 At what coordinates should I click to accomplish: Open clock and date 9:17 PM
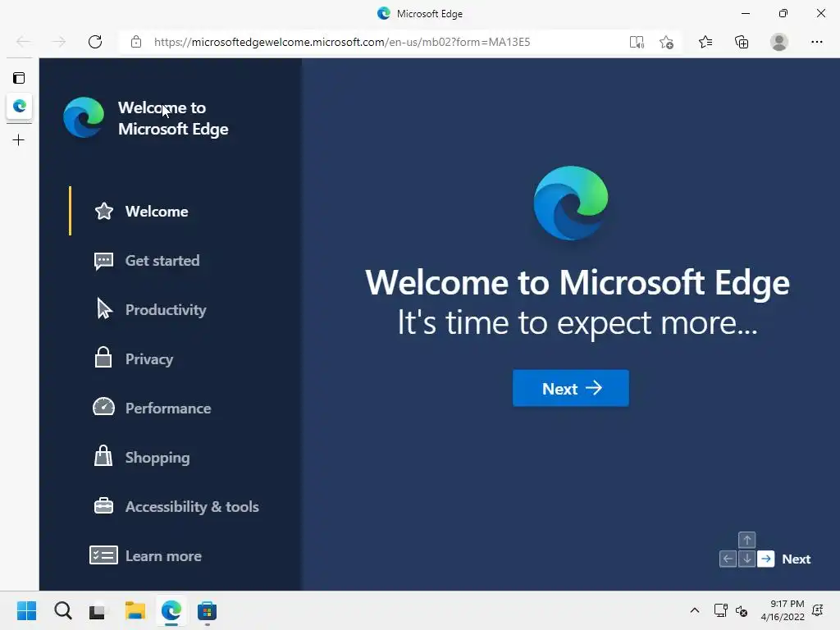pyautogui.click(x=783, y=610)
